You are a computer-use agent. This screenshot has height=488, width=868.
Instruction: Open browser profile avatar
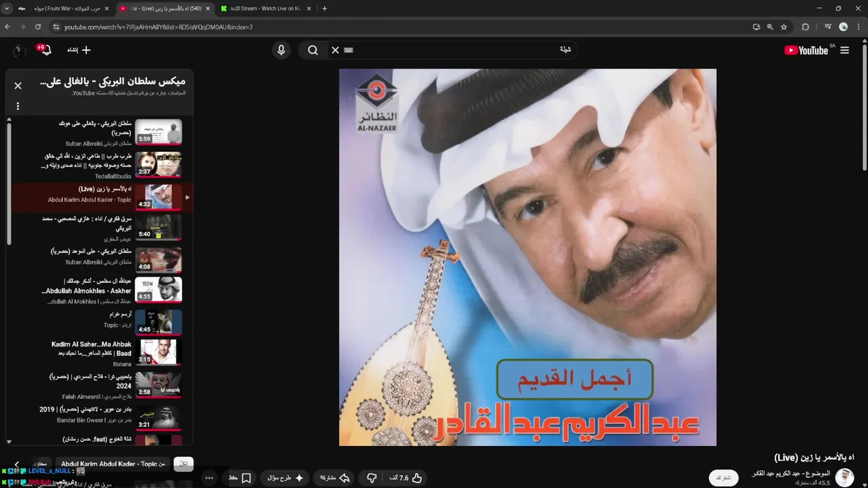click(x=844, y=27)
